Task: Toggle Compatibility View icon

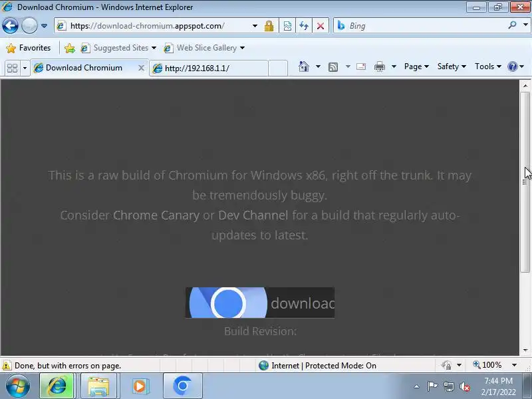Action: point(287,26)
